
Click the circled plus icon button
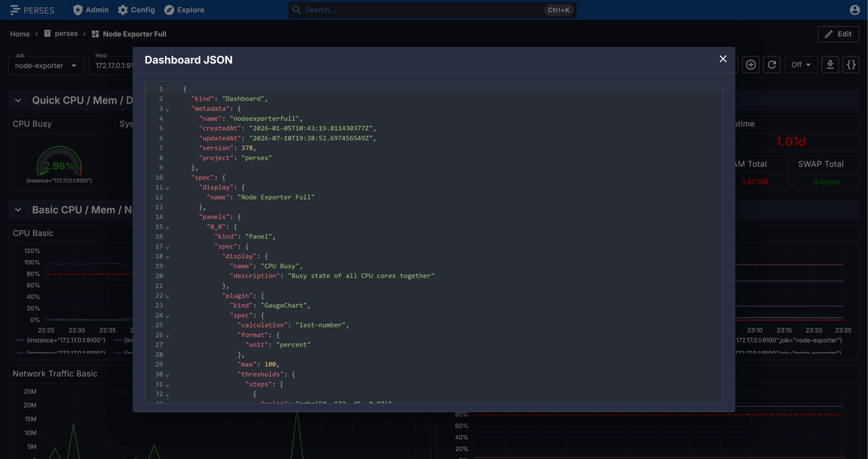click(751, 65)
